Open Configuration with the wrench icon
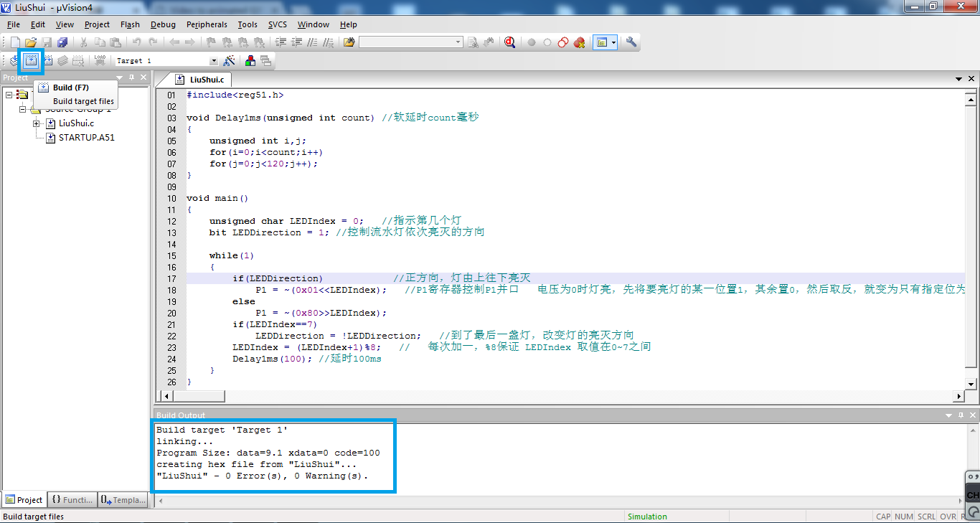980x523 pixels. [x=631, y=42]
